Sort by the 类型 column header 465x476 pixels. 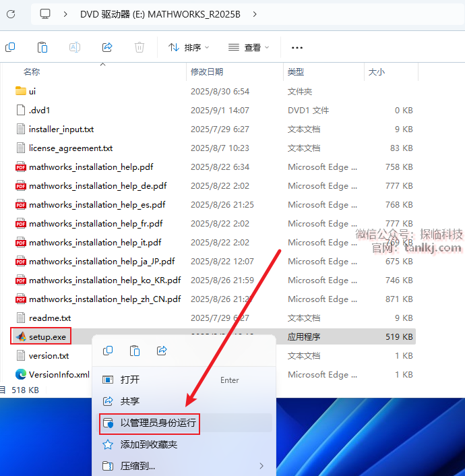296,72
